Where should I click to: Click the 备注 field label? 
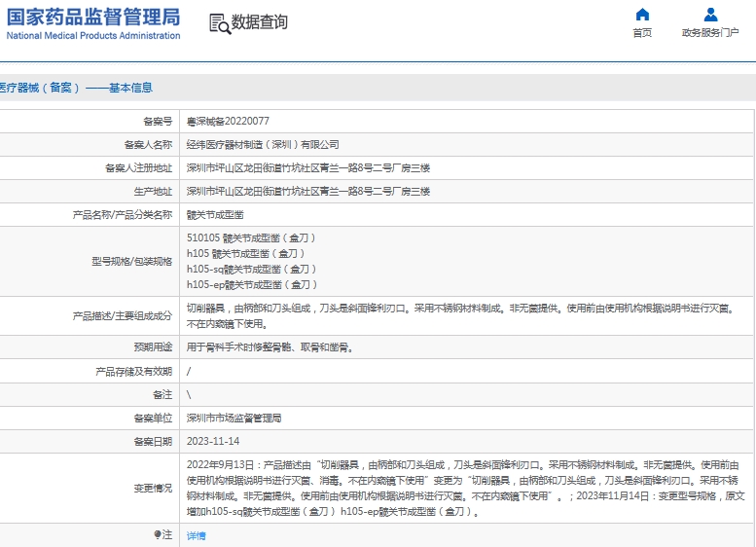pyautogui.click(x=162, y=394)
